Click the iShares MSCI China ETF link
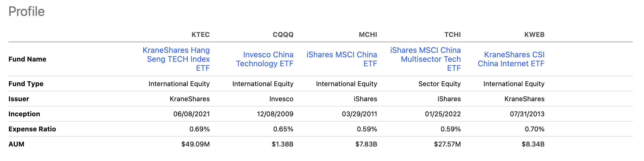The width and height of the screenshot is (644, 161). click(342, 59)
